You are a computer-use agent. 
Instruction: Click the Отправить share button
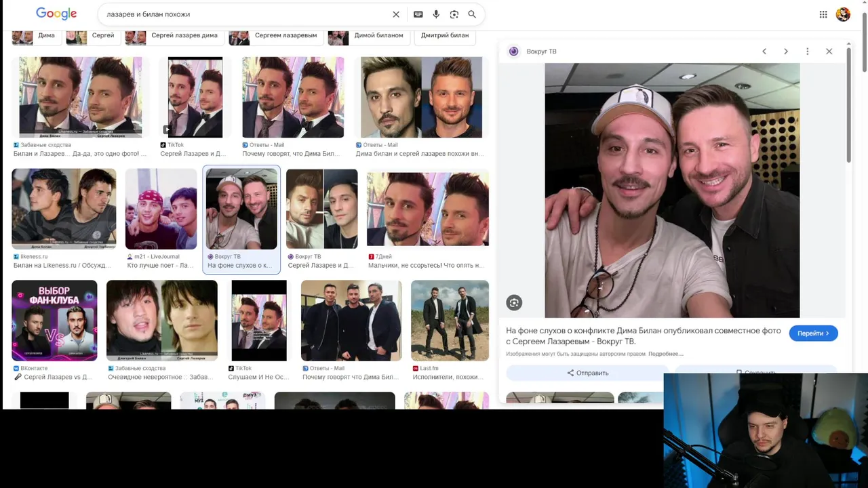click(587, 373)
